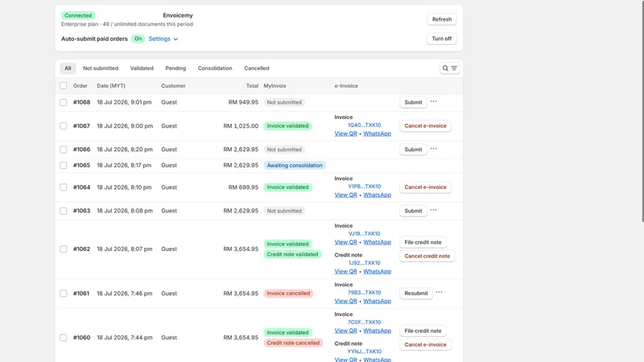644x362 pixels.
Task: Submit order #1066 to MyInvois
Action: (413, 150)
